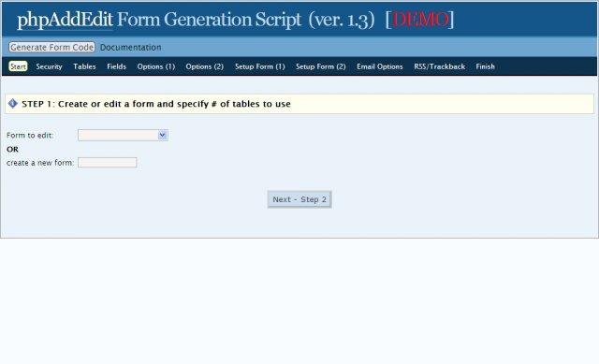Open the Generate Form Code tab
Viewport: 599px width, 364px height.
pyautogui.click(x=52, y=47)
